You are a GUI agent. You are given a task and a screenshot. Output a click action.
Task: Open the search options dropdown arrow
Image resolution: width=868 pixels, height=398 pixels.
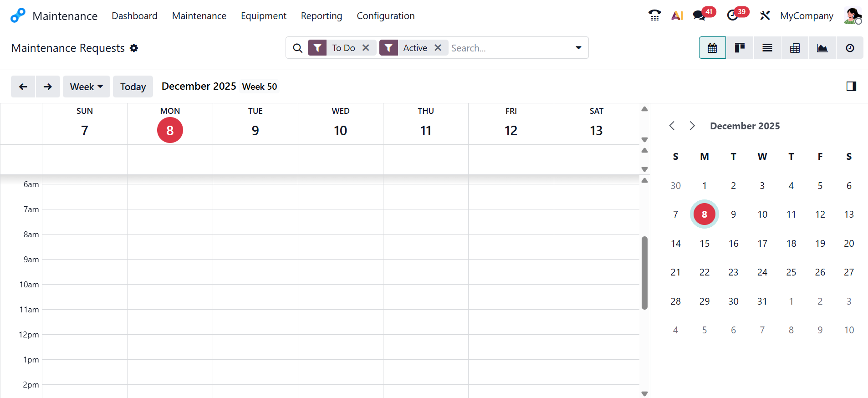tap(578, 48)
